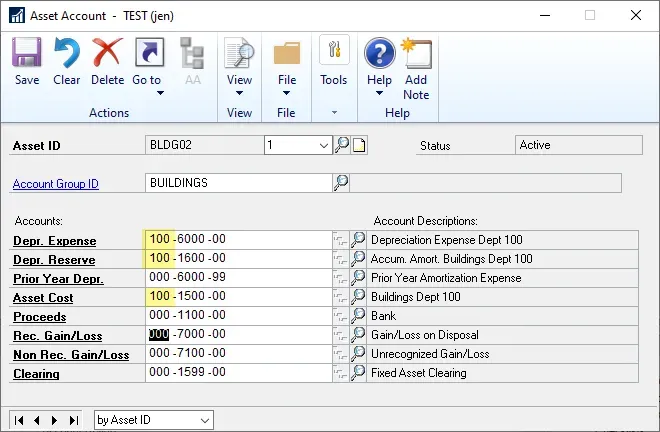Viewport: 660px width, 432px height.
Task: Open account lookup for Depr. Expense
Action: 358,240
